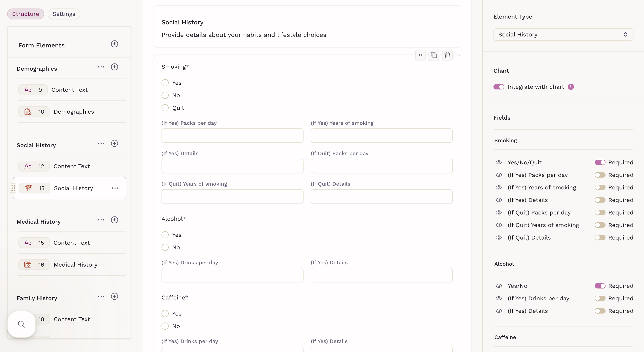Hide the (If Yes) Packs per day field
This screenshot has width=644, height=352.
(x=499, y=175)
